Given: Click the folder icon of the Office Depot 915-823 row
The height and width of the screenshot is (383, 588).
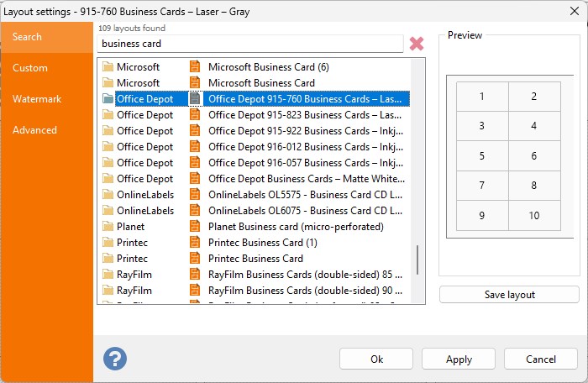Looking at the screenshot, I should 108,115.
